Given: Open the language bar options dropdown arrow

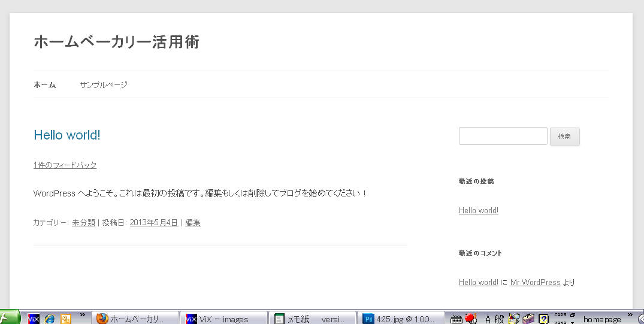Looking at the screenshot, I should 573,322.
